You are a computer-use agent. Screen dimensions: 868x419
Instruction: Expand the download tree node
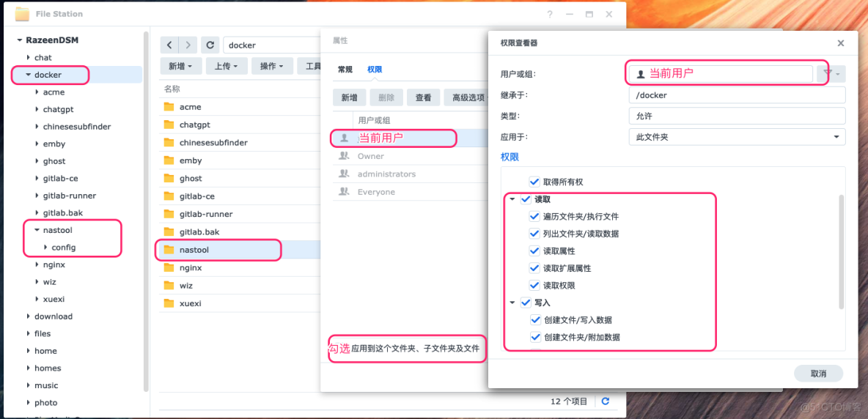29,316
